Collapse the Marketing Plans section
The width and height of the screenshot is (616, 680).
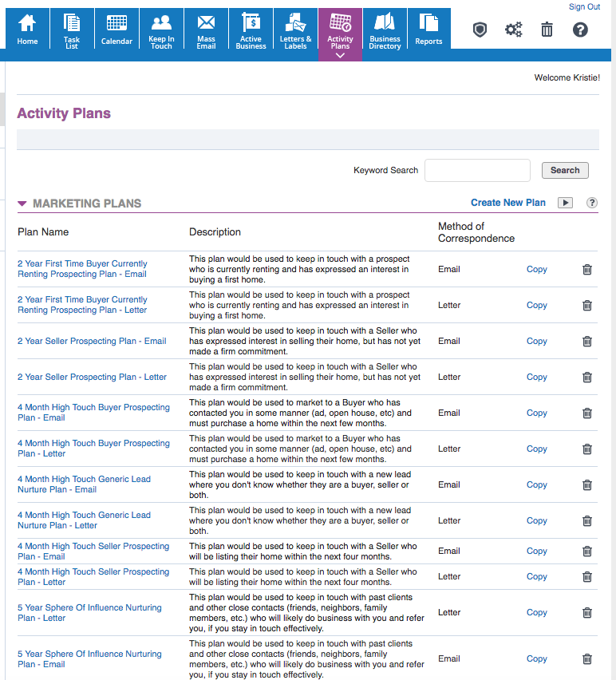22,204
